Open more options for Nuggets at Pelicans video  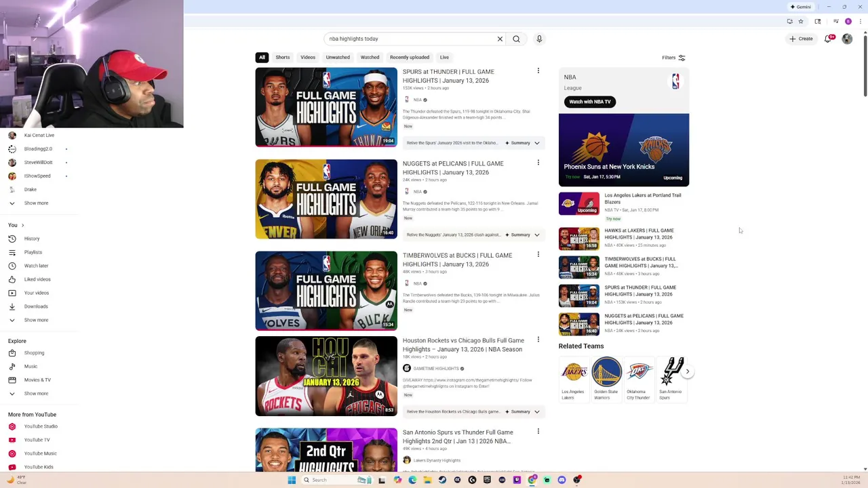coord(538,163)
